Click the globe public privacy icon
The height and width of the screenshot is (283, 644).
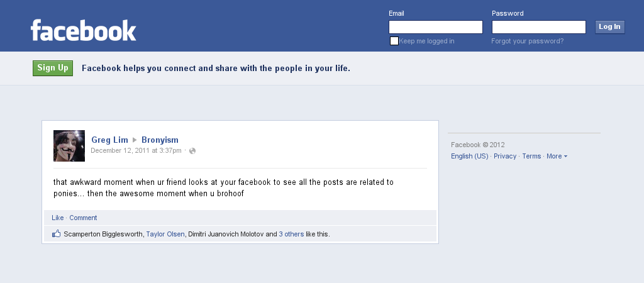(x=192, y=151)
